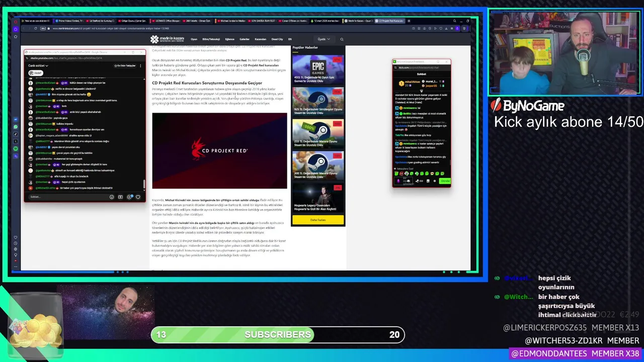This screenshot has width=644, height=362.
Task: Expand the Canlı sohbet dropdown
Action: pyautogui.click(x=38, y=65)
